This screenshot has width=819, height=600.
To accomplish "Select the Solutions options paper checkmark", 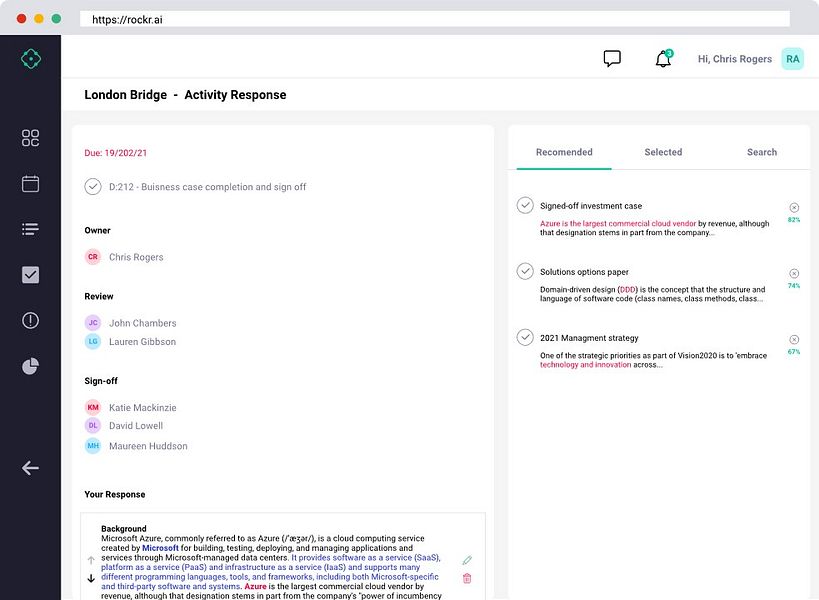I will click(x=525, y=271).
